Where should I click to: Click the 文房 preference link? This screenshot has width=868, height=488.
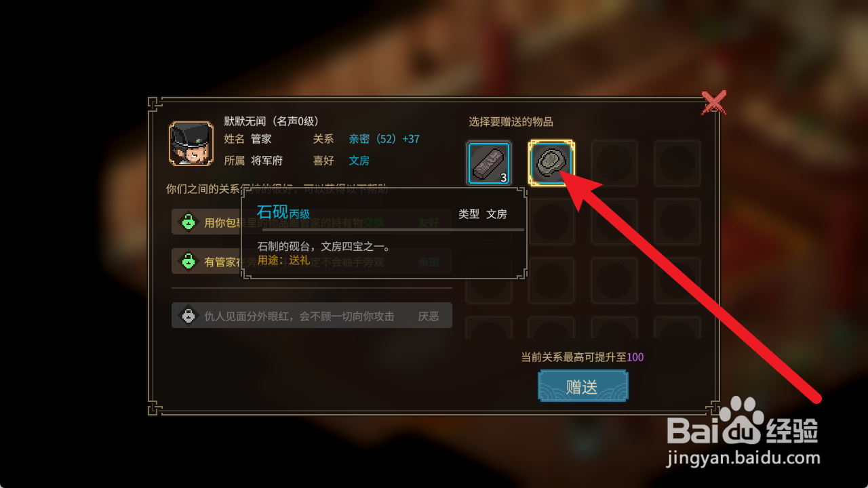click(x=359, y=161)
